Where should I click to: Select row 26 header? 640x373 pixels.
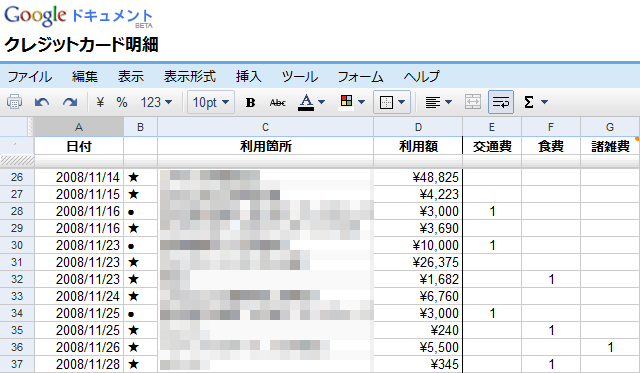coord(17,177)
